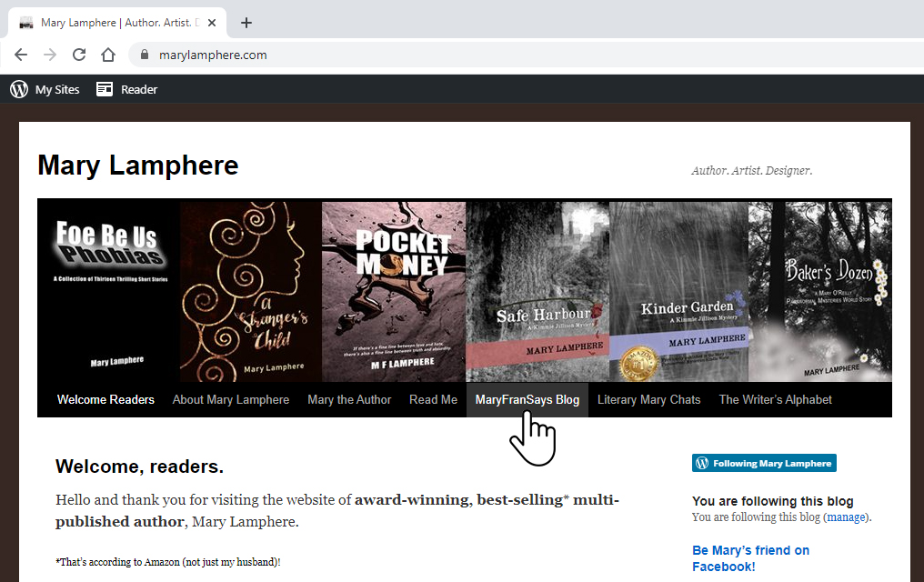924x582 pixels.
Task: Open Literary Mary Chats page
Action: [x=648, y=399]
